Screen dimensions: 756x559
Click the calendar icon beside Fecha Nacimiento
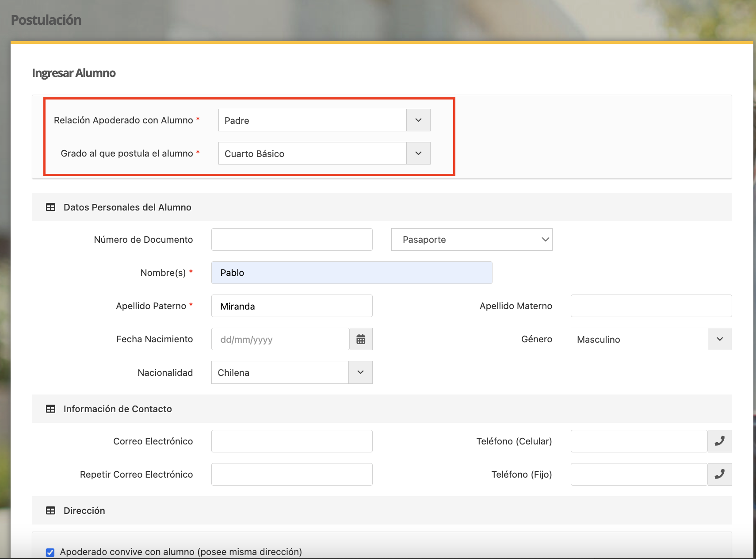click(361, 339)
